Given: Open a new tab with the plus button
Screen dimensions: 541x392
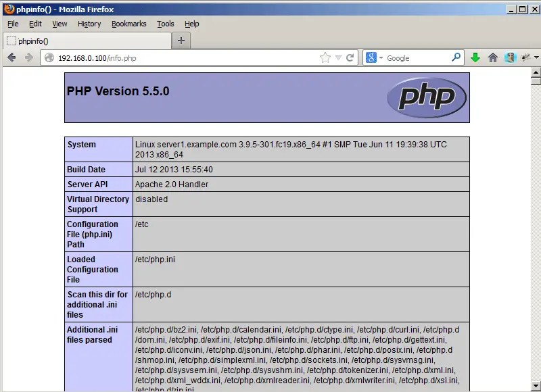Looking at the screenshot, I should [181, 41].
